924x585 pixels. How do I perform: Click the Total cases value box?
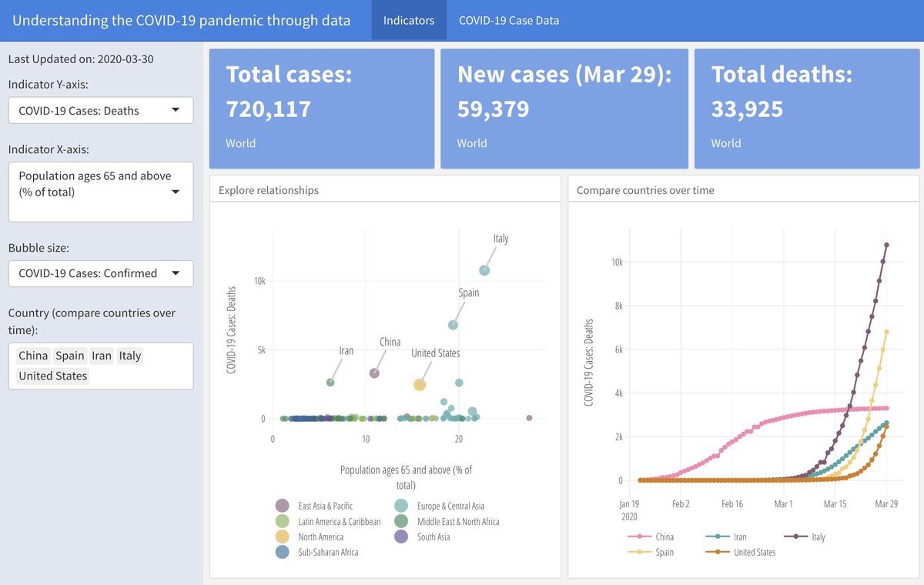(322, 109)
